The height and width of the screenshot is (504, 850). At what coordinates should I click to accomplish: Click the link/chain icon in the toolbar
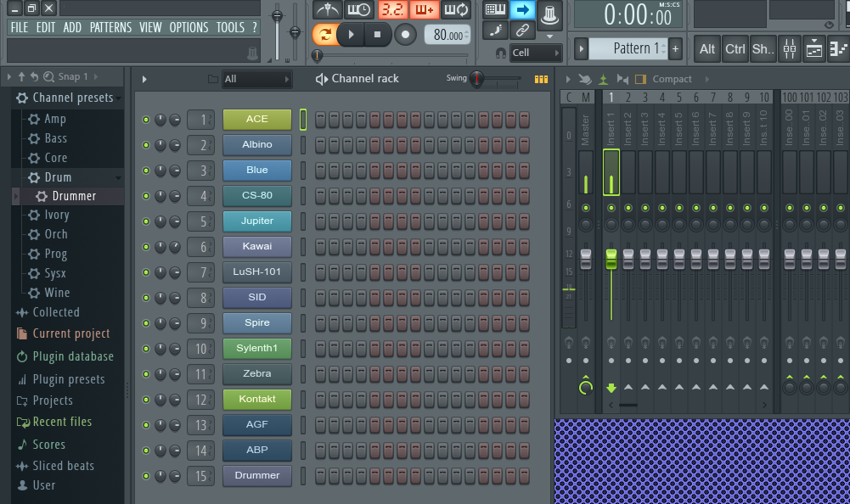(x=523, y=31)
